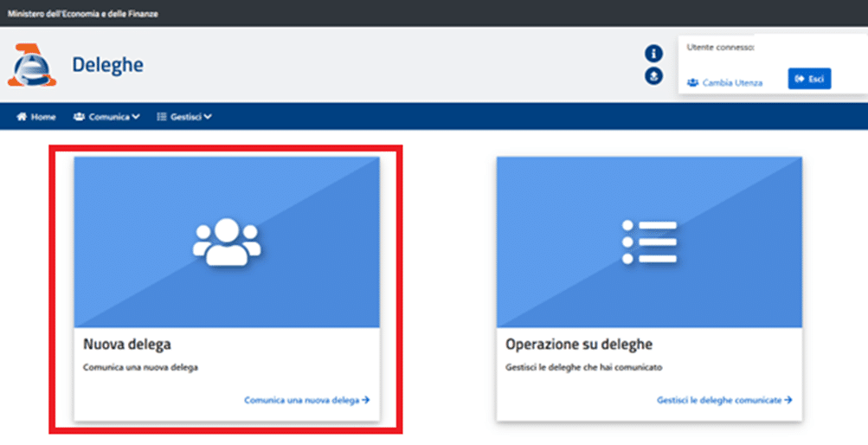This screenshot has width=868, height=445.
Task: Select the Nuova delega card heading
Action: point(127,345)
